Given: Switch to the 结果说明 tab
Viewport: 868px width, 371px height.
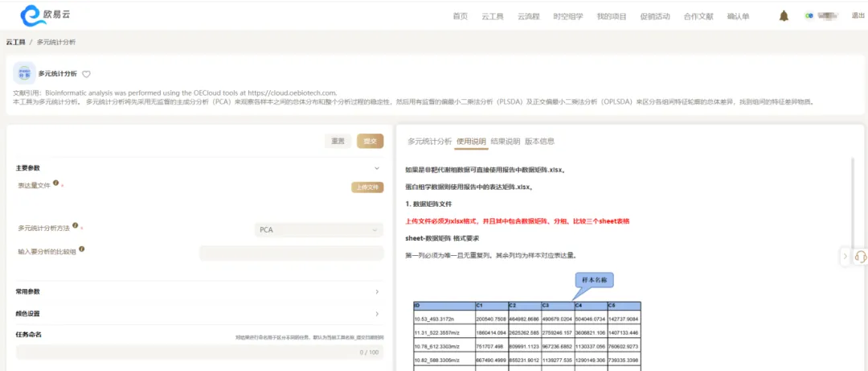Looking at the screenshot, I should tap(506, 142).
